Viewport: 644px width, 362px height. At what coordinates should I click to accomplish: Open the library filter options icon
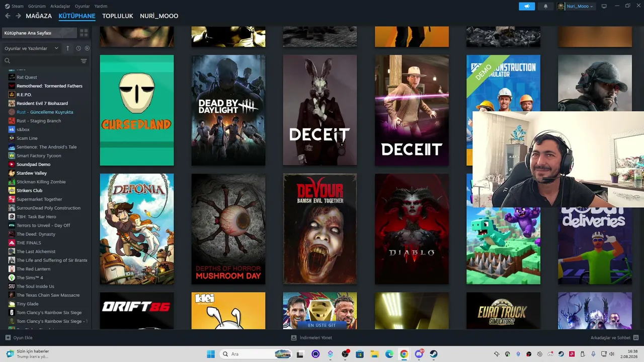[x=84, y=61]
